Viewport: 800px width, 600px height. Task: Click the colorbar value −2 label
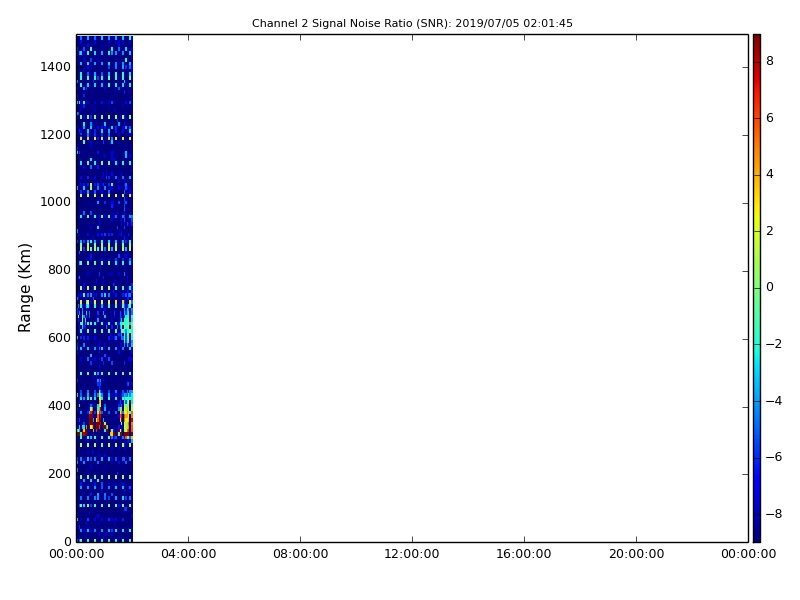[773, 344]
